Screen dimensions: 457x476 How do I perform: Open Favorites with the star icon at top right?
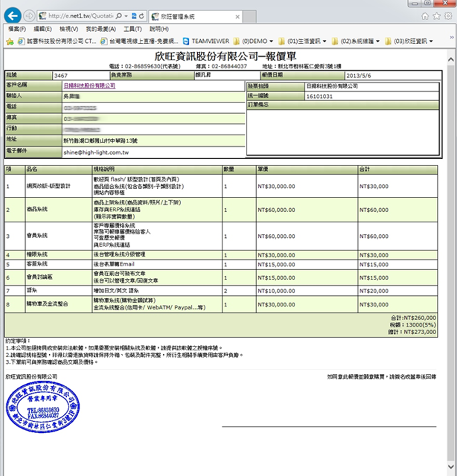click(436, 16)
